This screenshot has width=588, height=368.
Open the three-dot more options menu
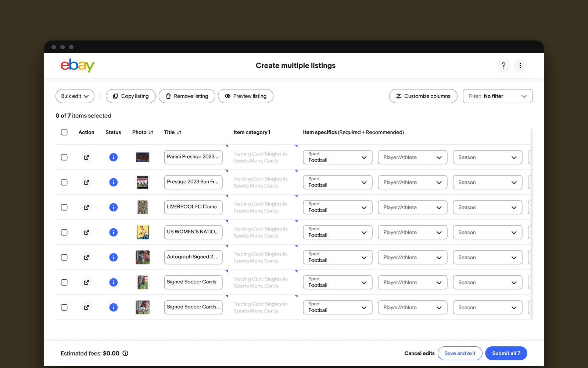pos(520,66)
